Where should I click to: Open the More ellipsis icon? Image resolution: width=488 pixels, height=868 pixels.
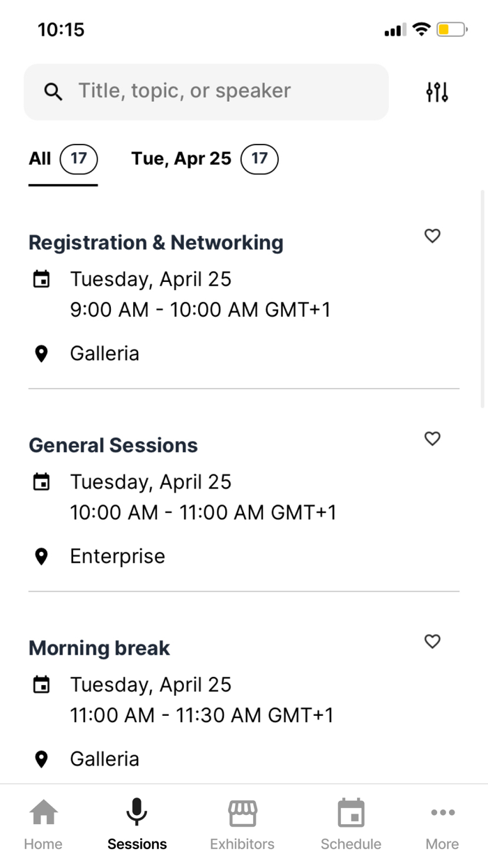(x=443, y=813)
